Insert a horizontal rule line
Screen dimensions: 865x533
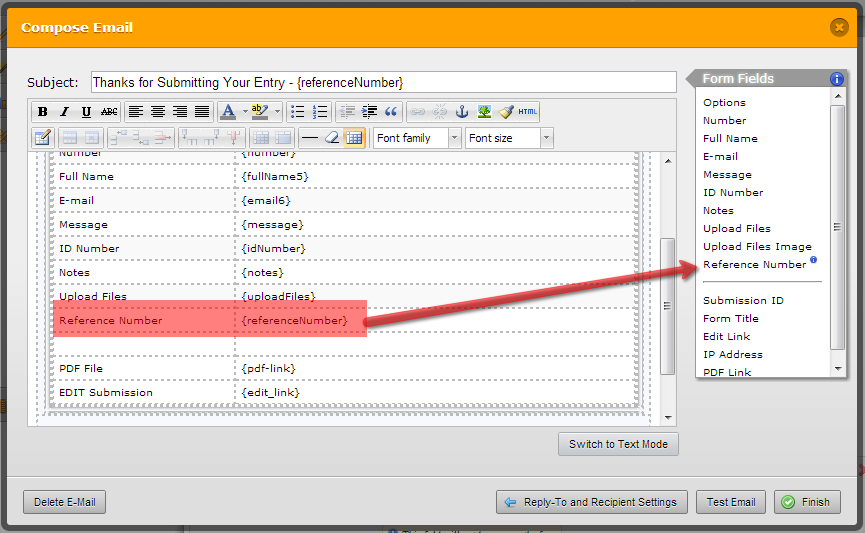(310, 138)
